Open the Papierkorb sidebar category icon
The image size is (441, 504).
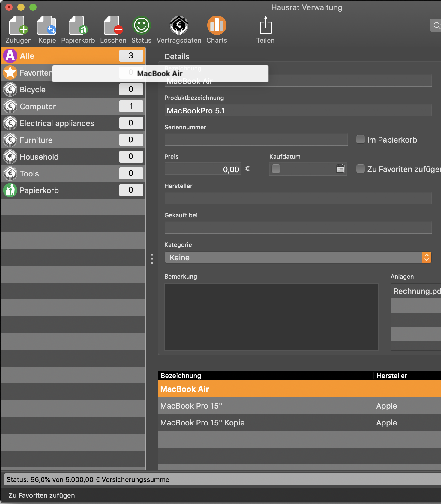coord(10,190)
